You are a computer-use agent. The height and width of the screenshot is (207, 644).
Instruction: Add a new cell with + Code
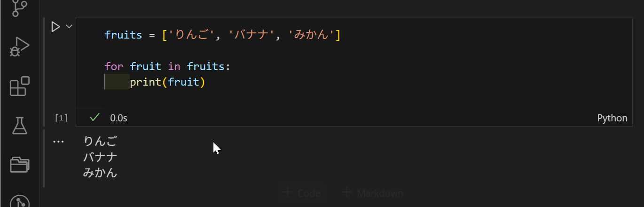[x=302, y=193]
